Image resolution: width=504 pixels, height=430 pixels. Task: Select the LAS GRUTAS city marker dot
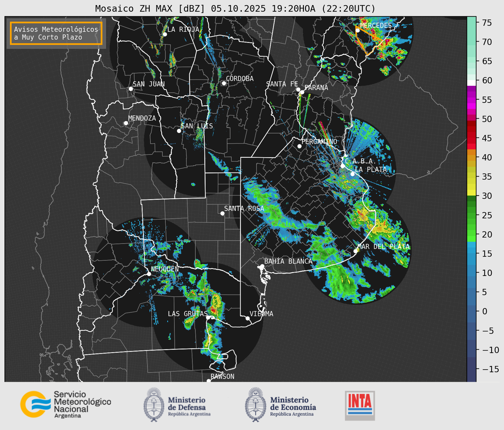(x=208, y=318)
